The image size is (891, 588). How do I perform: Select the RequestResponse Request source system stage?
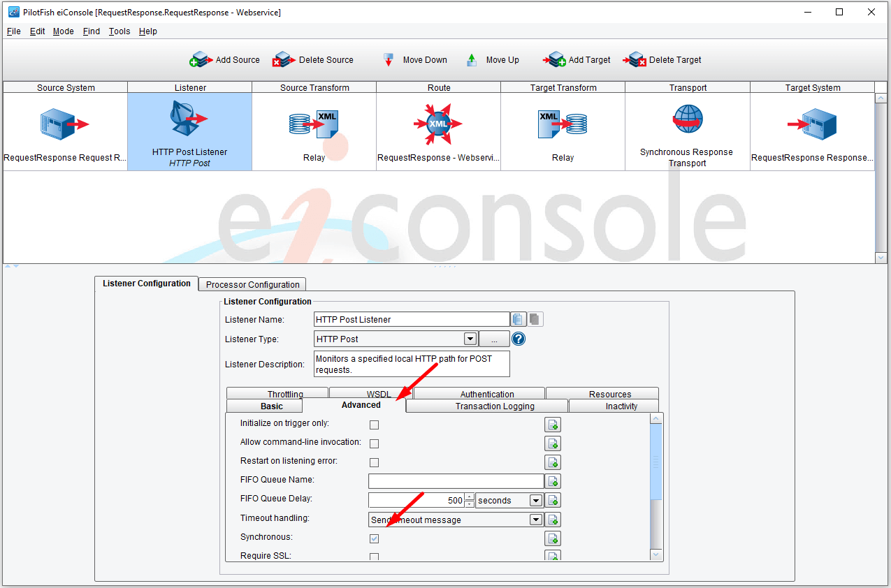[66, 132]
